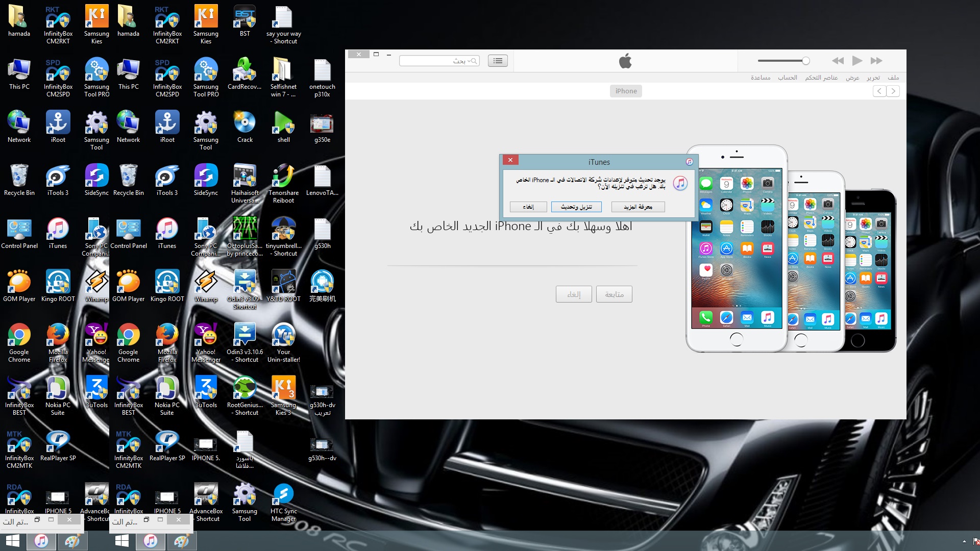Launch HTC Sync Manager
Screen dimensions: 980x551
284,502
